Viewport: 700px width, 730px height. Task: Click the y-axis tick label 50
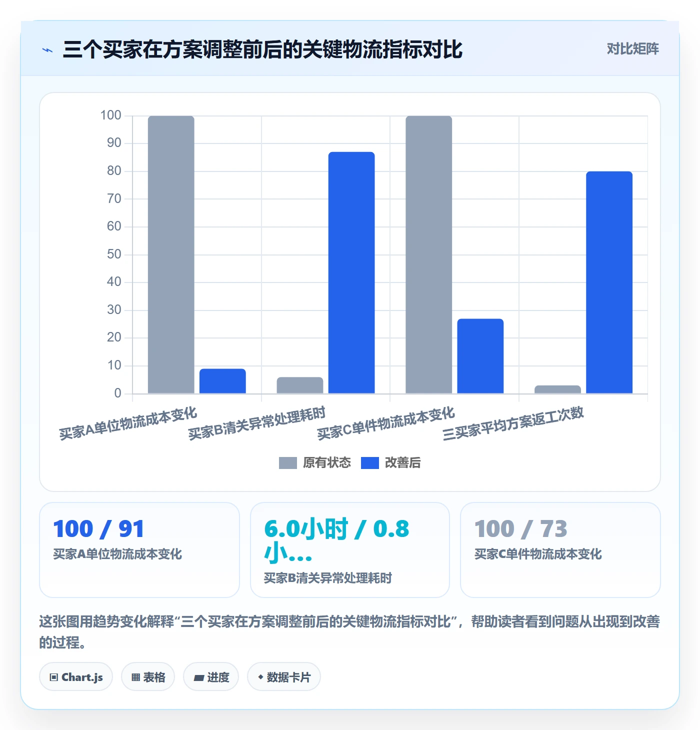pos(114,254)
